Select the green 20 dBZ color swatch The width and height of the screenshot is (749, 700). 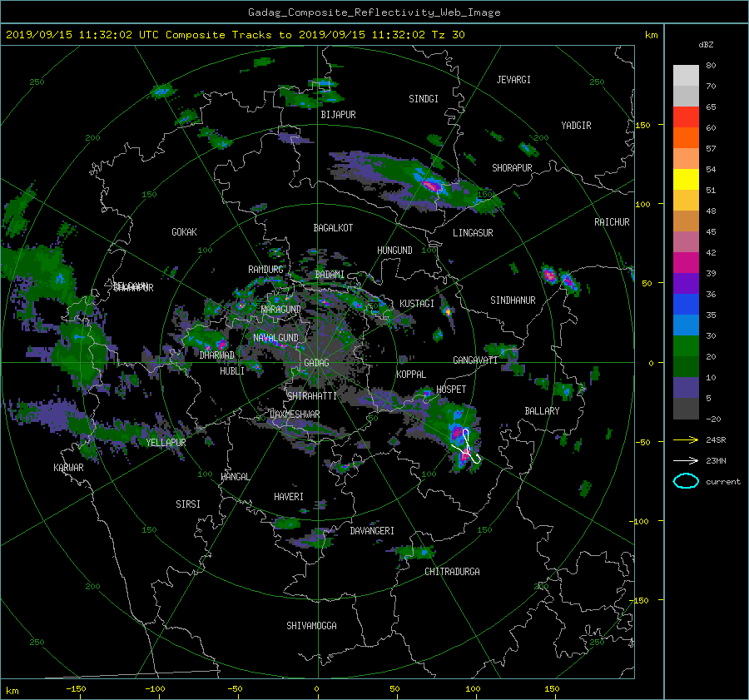point(686,345)
